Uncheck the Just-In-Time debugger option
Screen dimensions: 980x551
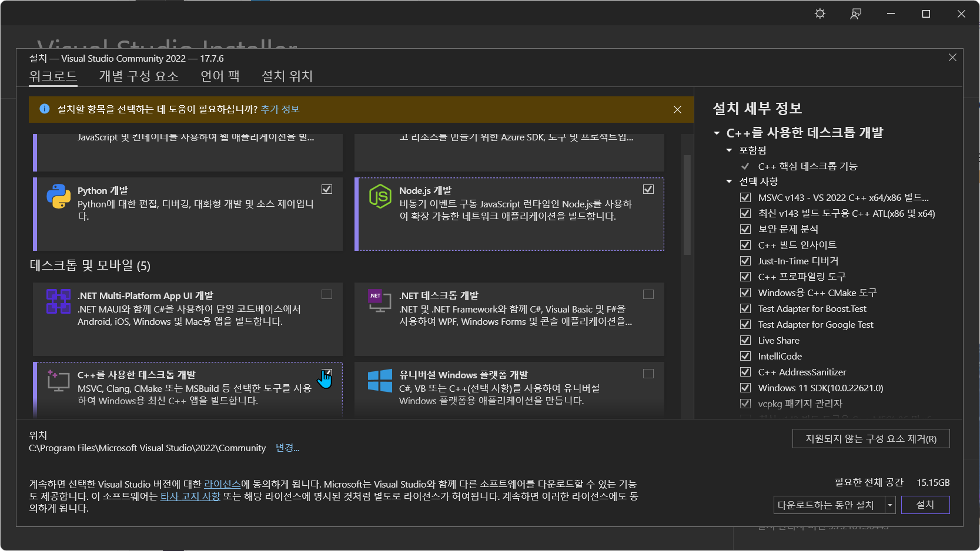(745, 261)
